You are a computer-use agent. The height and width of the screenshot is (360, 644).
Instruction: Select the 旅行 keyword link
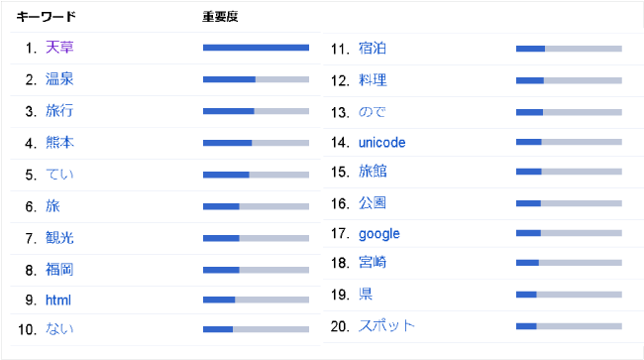pos(59,111)
